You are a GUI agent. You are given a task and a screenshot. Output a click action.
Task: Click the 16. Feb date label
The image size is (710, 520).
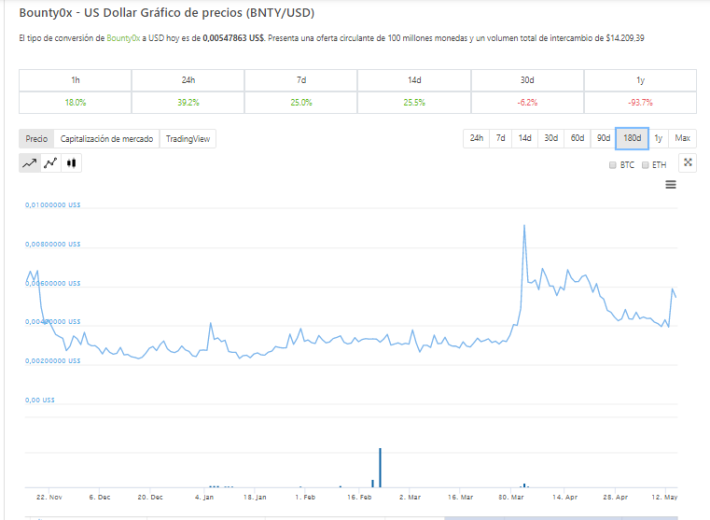coord(359,497)
